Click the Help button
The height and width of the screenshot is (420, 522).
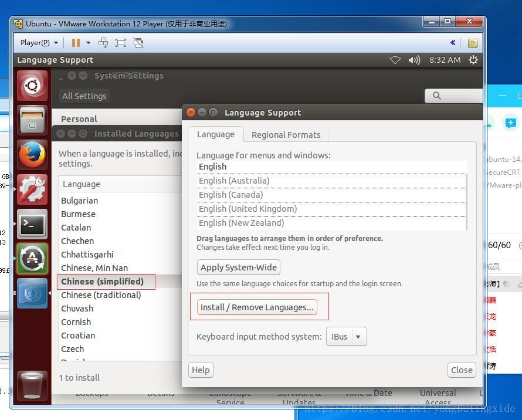(x=201, y=370)
